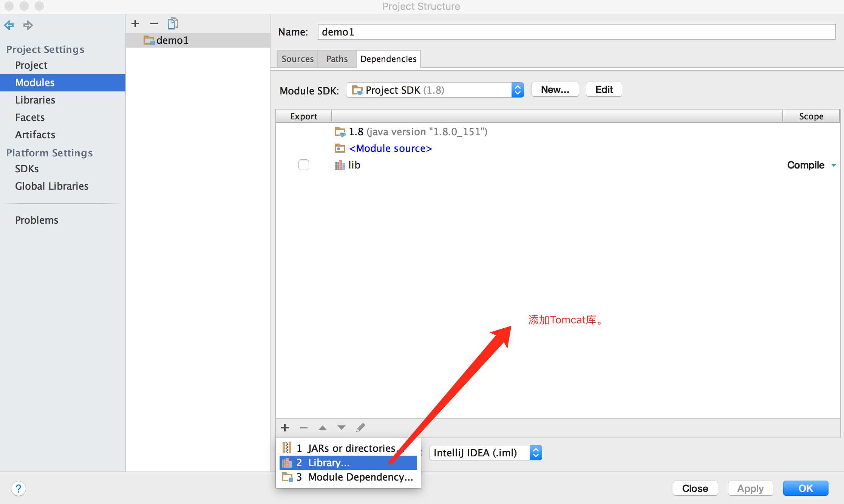Open Artifacts in the sidebar

(x=63, y=135)
